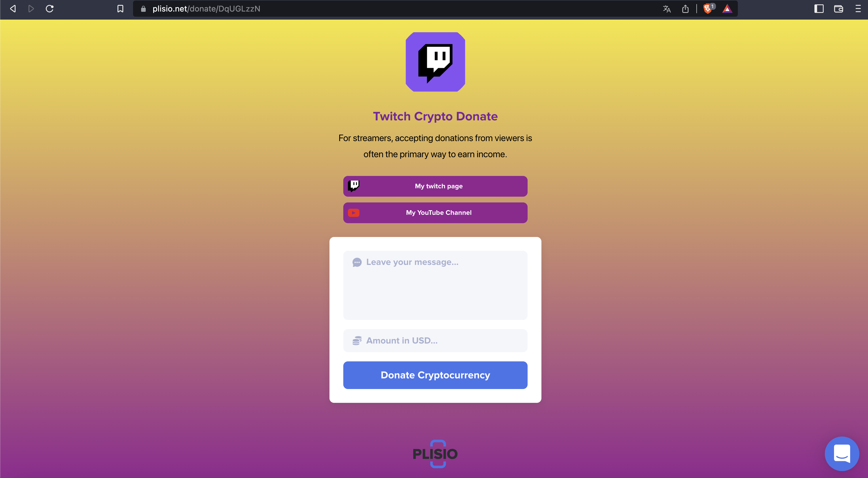Image resolution: width=868 pixels, height=478 pixels.
Task: Click the browser sidebar toggle icon
Action: click(x=819, y=8)
